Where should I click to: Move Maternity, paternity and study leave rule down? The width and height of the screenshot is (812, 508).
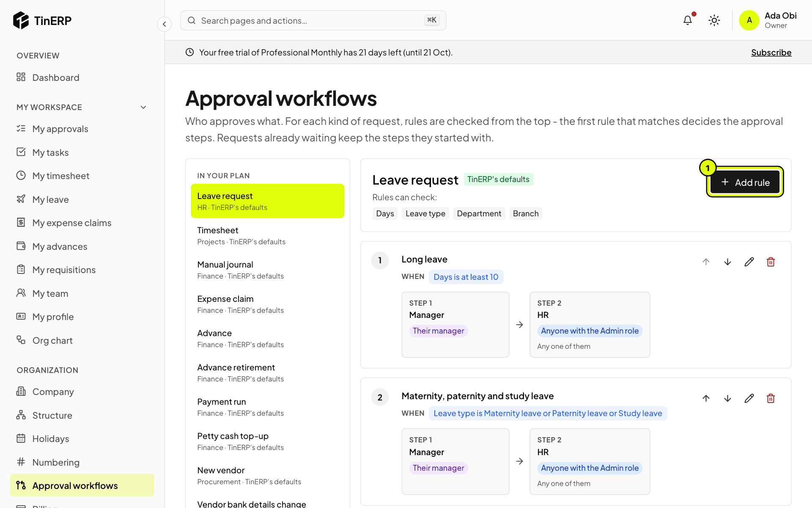[727, 398]
